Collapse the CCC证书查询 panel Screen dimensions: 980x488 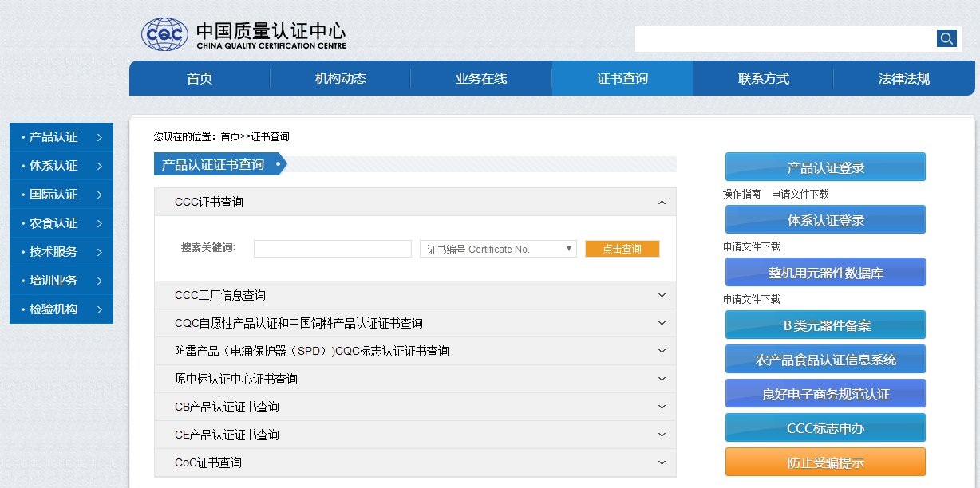click(661, 202)
